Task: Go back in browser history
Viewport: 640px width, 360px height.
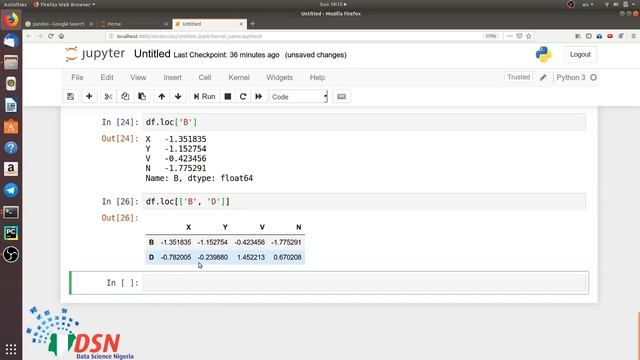Action: click(x=29, y=36)
